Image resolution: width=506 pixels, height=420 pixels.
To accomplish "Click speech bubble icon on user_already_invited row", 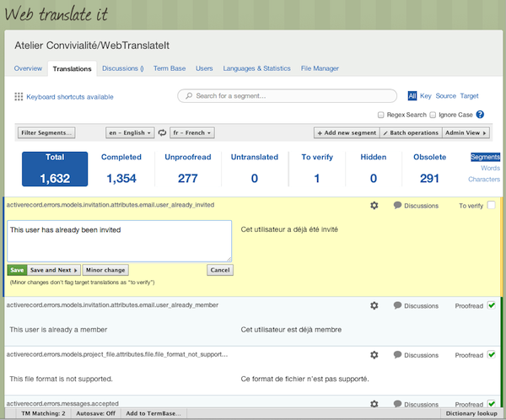I will [x=397, y=205].
